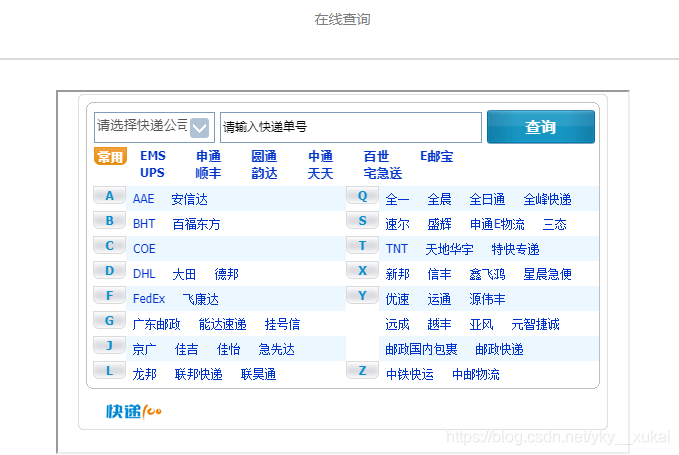Choose 全峰快递 courier
Viewport: 679px width, 455px height.
tap(547, 199)
